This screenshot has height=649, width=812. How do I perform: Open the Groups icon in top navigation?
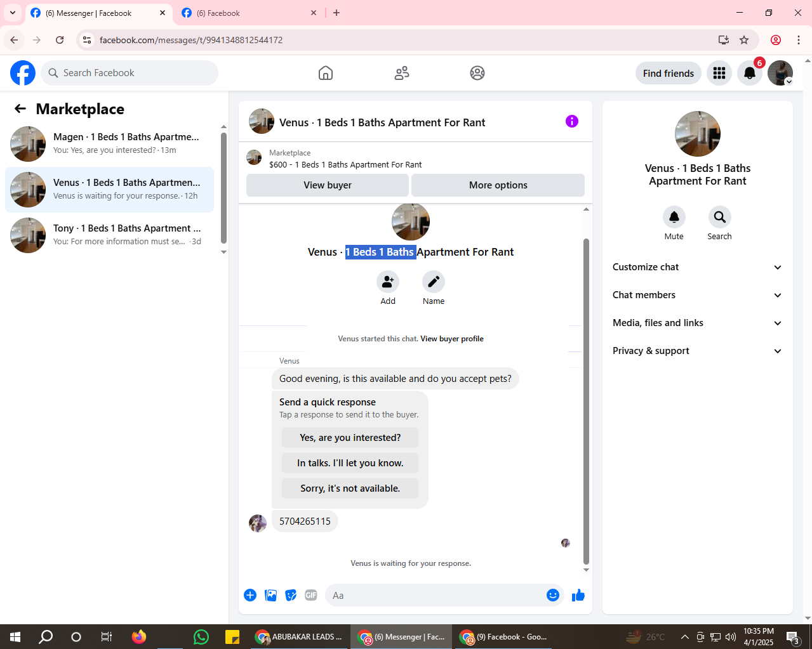477,73
